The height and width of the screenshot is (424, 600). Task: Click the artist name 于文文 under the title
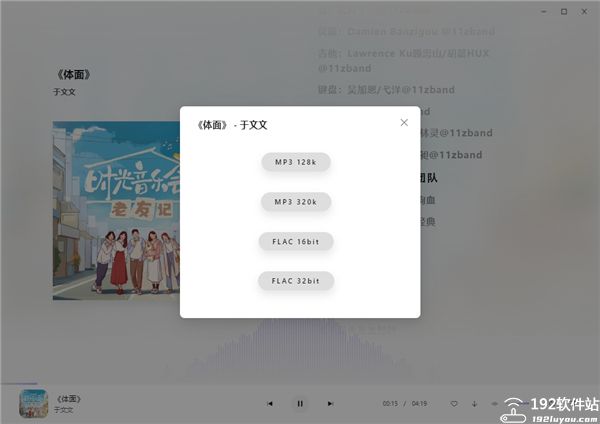click(x=64, y=92)
